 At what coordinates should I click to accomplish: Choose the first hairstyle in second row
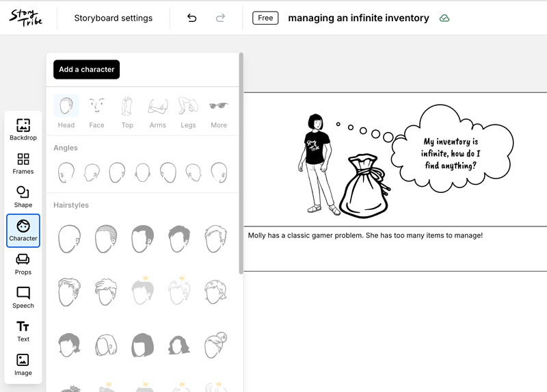(70, 292)
